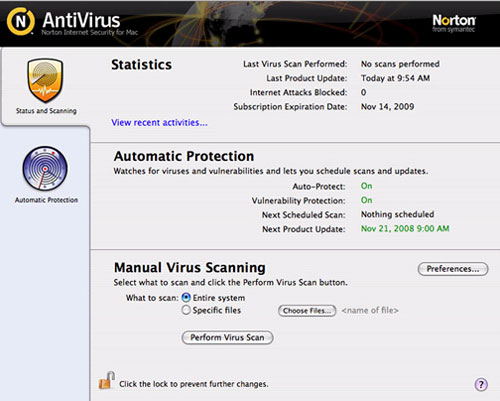
Task: Click the Subscription Expiration Date label
Action: click(x=290, y=107)
